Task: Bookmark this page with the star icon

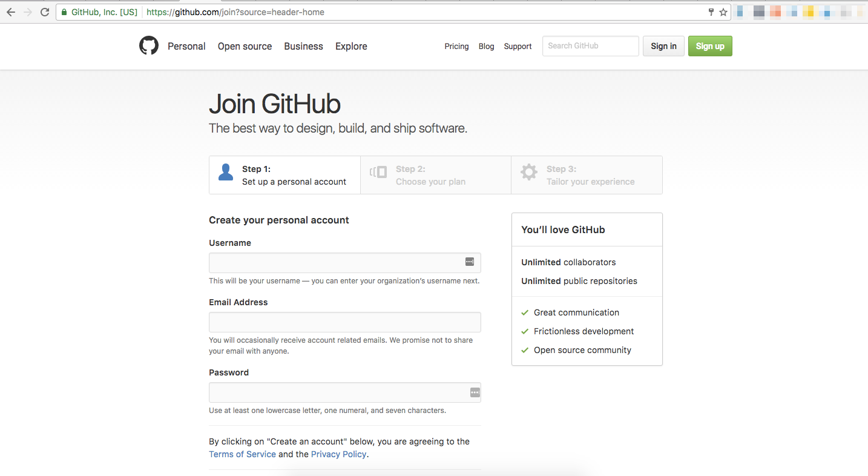Action: point(723,12)
